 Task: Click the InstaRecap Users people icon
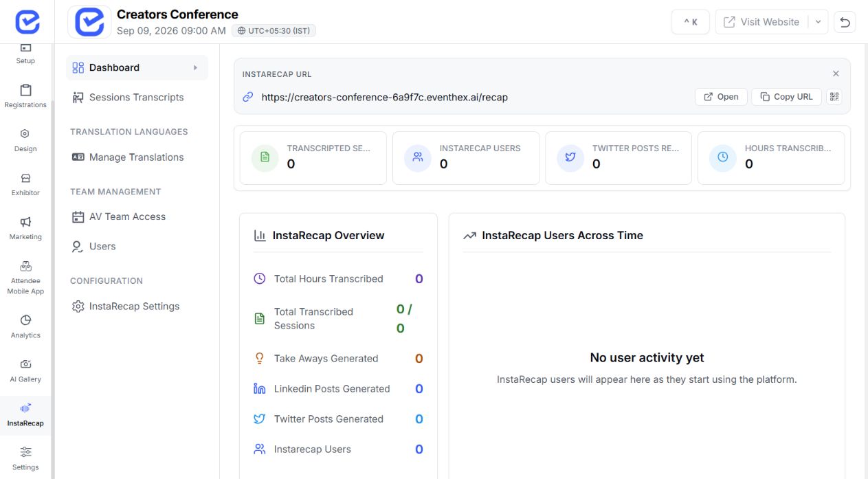pos(418,157)
